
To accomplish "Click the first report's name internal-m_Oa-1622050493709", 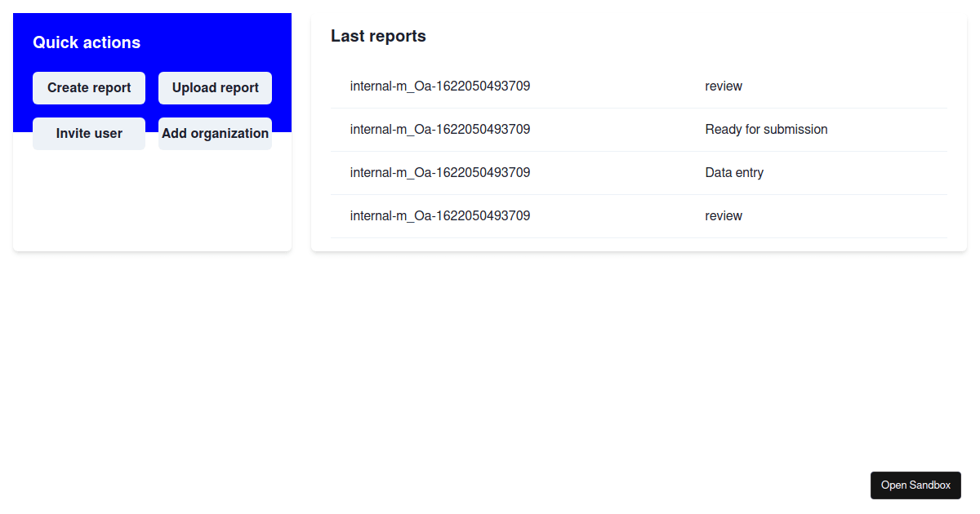I will point(440,86).
